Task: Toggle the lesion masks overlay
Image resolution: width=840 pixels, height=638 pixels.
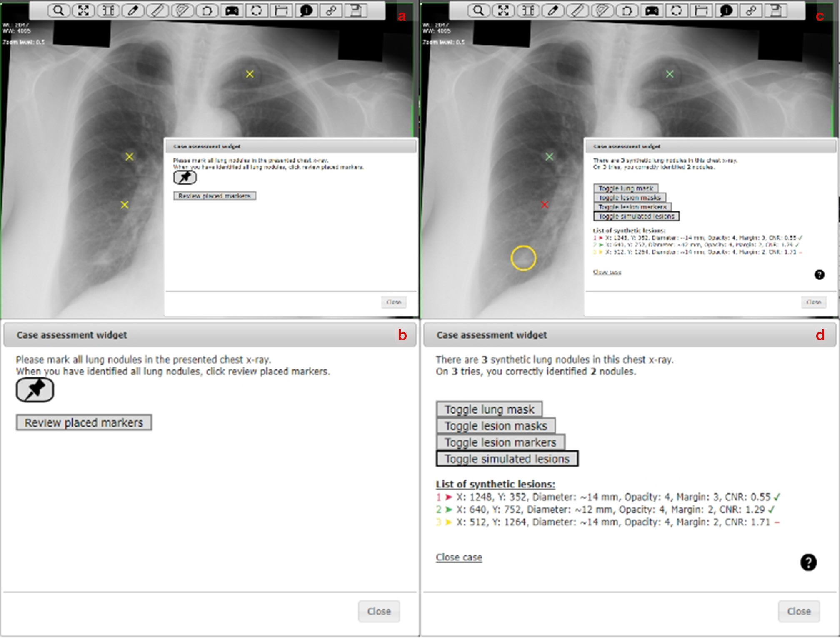Action: pyautogui.click(x=496, y=426)
